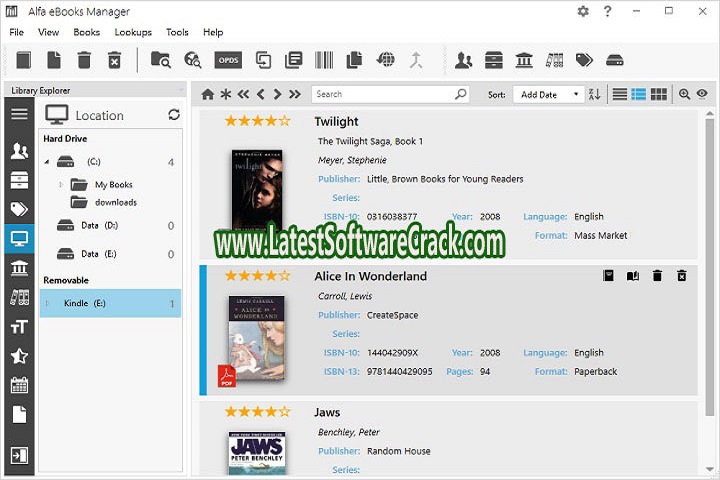Select the Publishers building sidebar icon

[19, 268]
